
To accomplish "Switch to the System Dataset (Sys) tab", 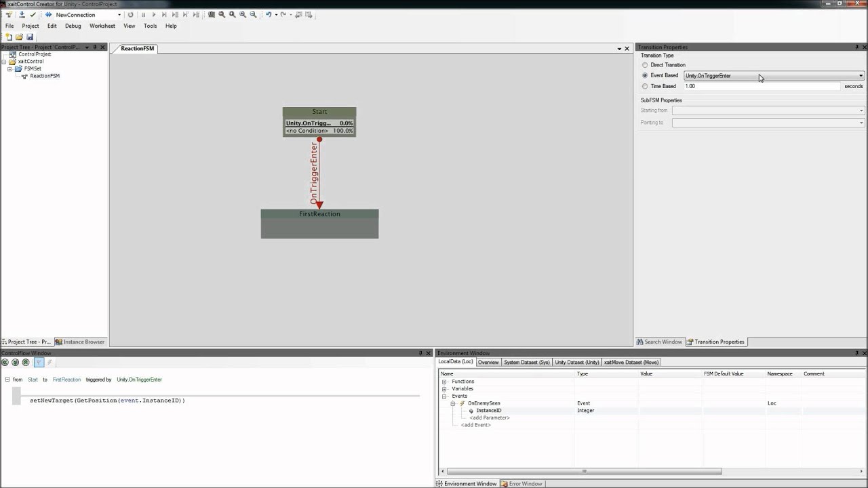I will click(527, 362).
